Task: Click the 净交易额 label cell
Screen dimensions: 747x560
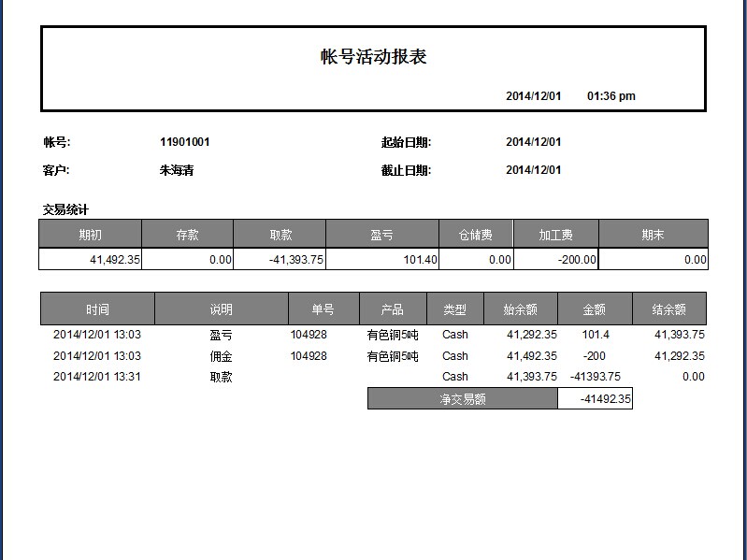Action: [462, 399]
